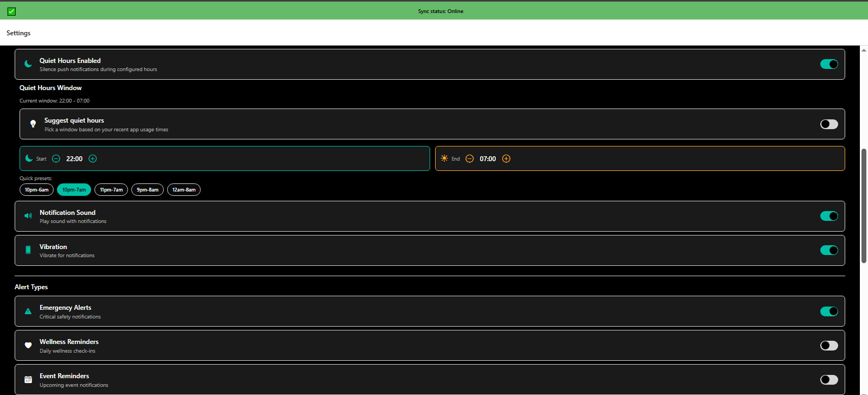The width and height of the screenshot is (868, 395).
Task: Enable the Wellness Reminders toggle
Action: (x=829, y=346)
